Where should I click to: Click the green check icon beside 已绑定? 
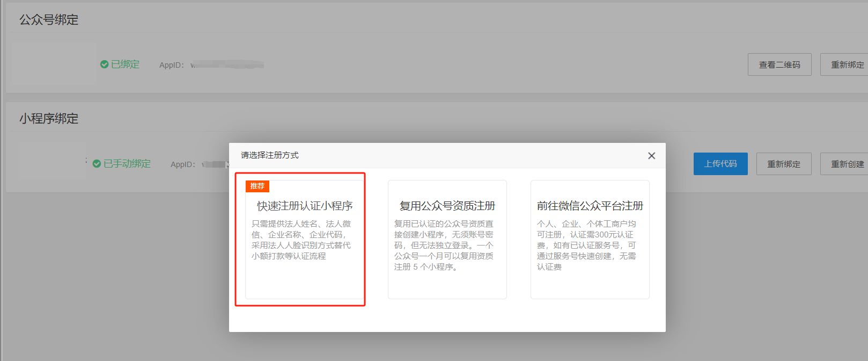[105, 64]
